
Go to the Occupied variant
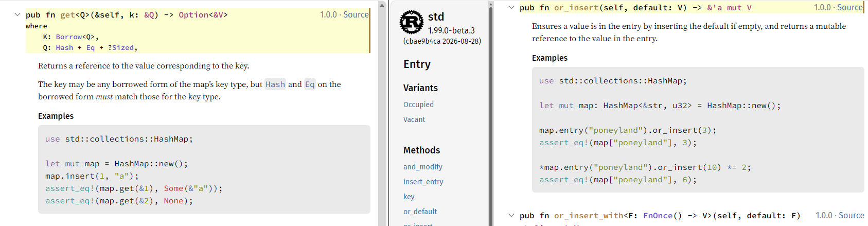coord(418,105)
